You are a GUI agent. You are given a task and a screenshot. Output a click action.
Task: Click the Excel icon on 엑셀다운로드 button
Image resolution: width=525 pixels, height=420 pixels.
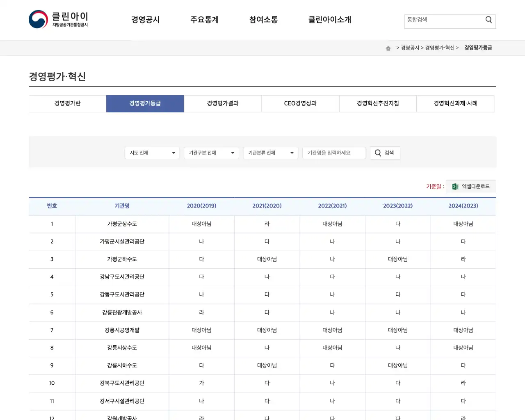(454, 187)
